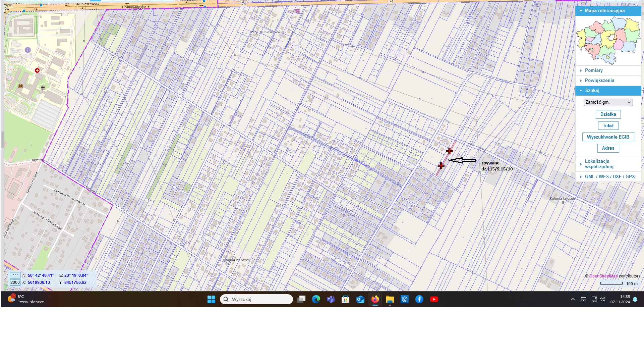Click the upper red cross parcel marker
Screen dimensions: 644x363
pos(449,151)
